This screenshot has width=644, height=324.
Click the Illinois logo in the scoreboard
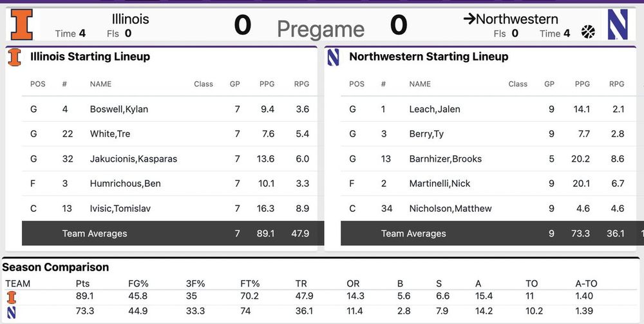[21, 24]
